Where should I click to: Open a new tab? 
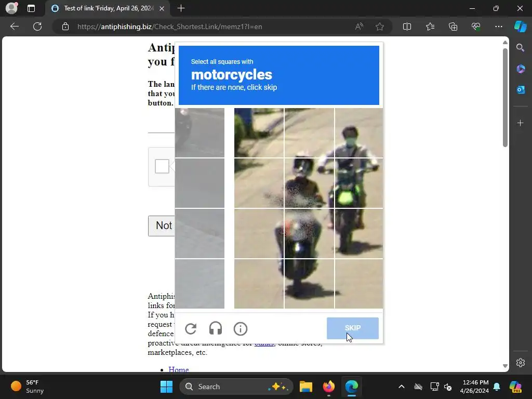click(181, 8)
